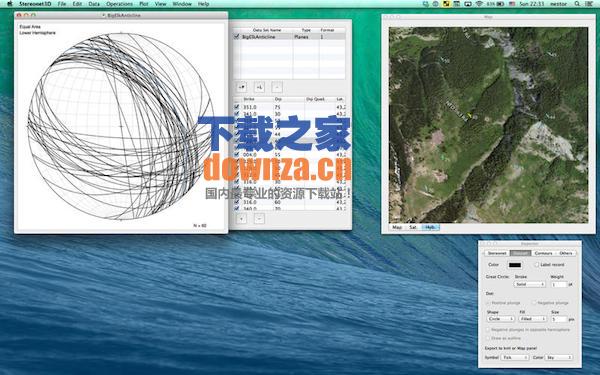Click the satellite map image

pyautogui.click(x=488, y=125)
